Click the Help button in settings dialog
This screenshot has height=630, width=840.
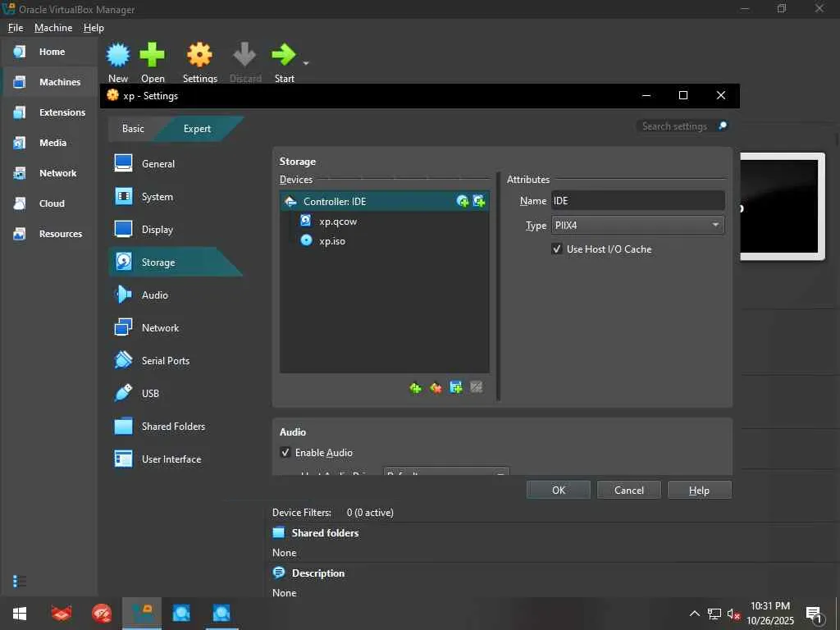[699, 491]
